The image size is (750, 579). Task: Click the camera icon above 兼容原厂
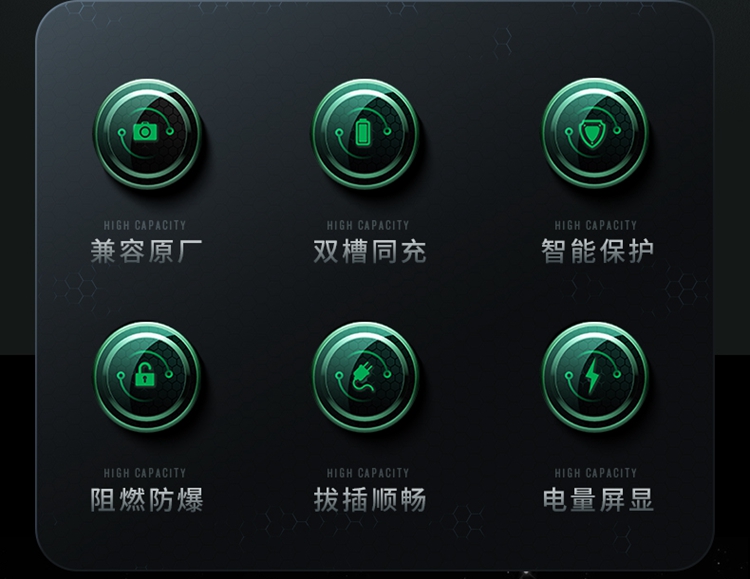click(146, 133)
